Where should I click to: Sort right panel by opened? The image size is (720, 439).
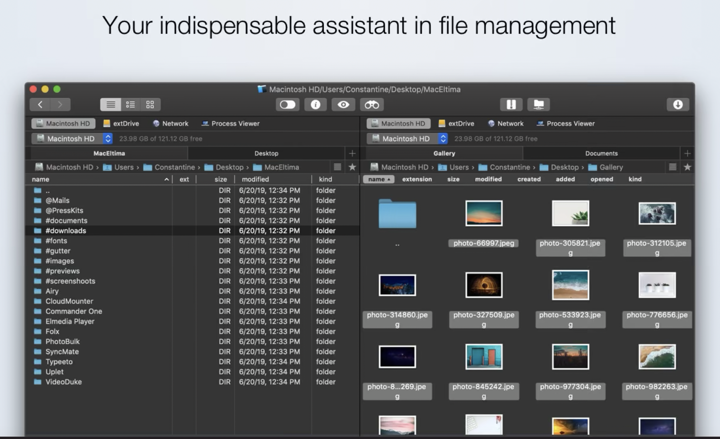pyautogui.click(x=602, y=179)
